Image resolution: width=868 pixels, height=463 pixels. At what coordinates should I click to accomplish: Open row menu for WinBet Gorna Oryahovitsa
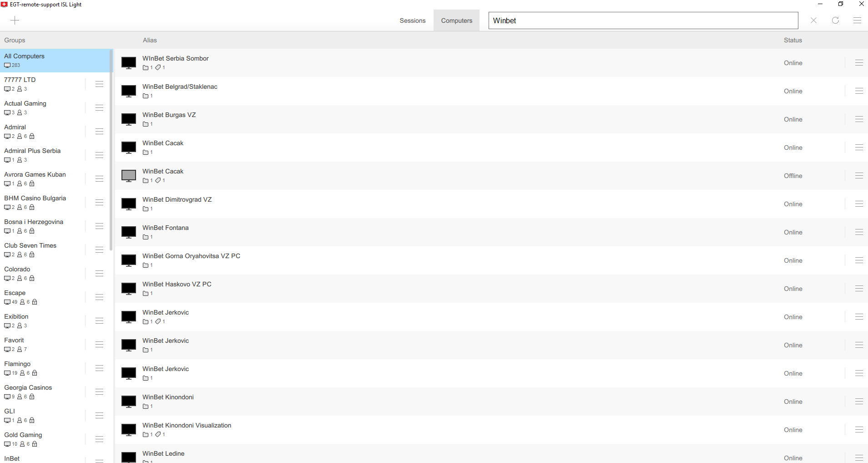tap(859, 260)
